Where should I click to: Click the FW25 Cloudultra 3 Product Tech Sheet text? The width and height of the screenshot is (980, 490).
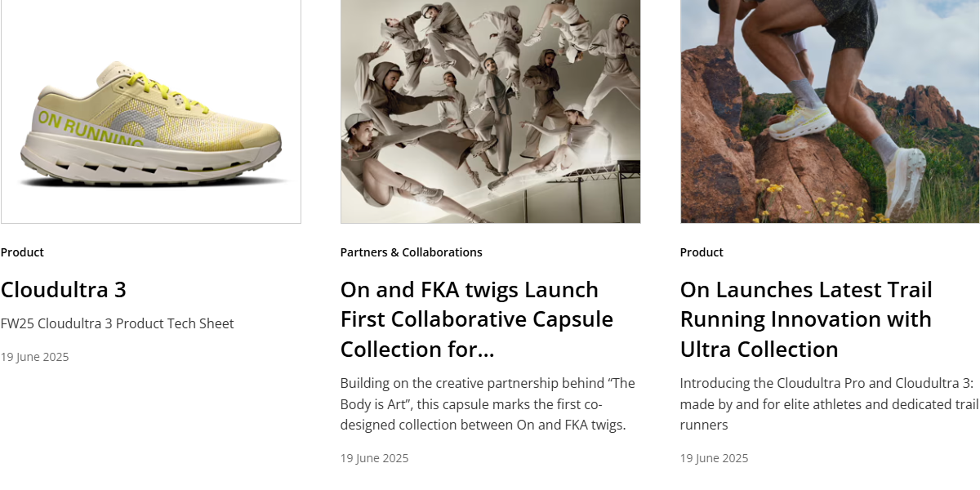(118, 324)
